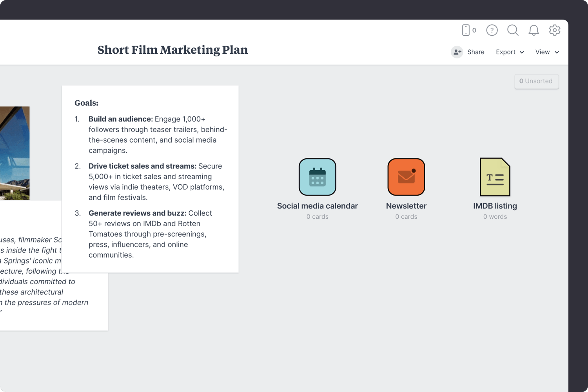The image size is (588, 392).
Task: Click the help question mark icon
Action: point(492,30)
